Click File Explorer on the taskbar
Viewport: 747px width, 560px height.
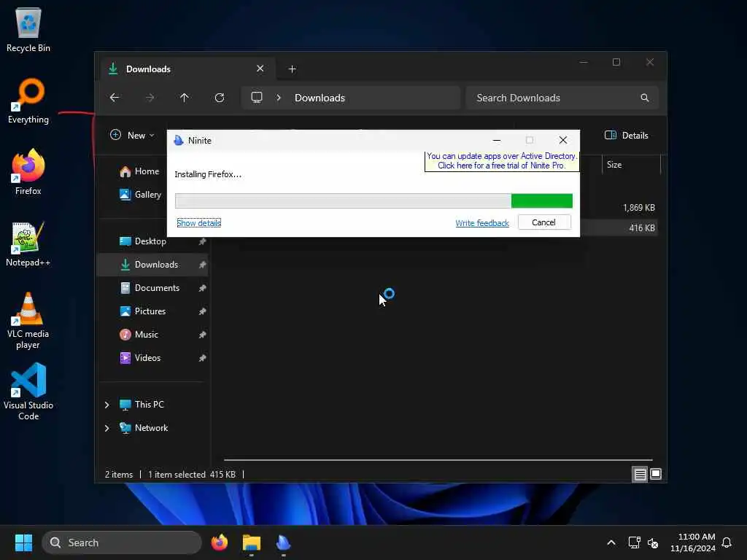(252, 542)
